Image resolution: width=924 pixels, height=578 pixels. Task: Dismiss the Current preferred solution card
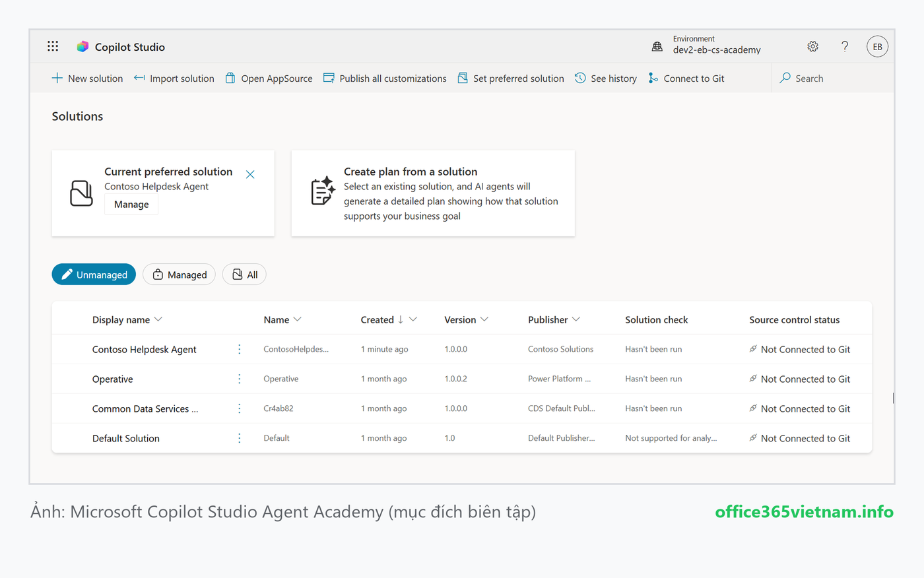tap(250, 174)
